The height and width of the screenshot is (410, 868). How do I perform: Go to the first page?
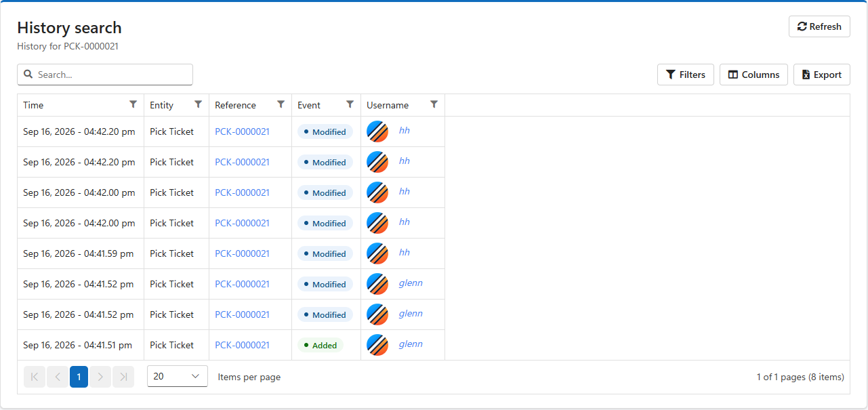point(34,377)
